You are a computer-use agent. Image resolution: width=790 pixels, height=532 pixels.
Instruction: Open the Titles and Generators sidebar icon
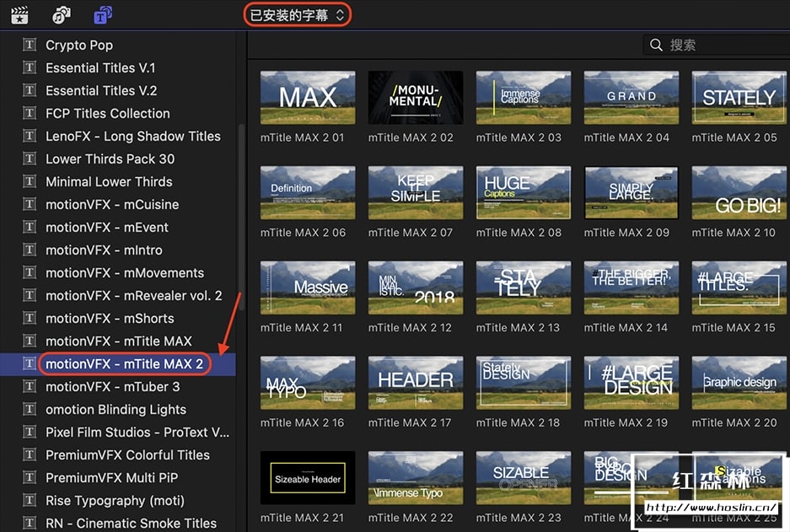pyautogui.click(x=103, y=15)
